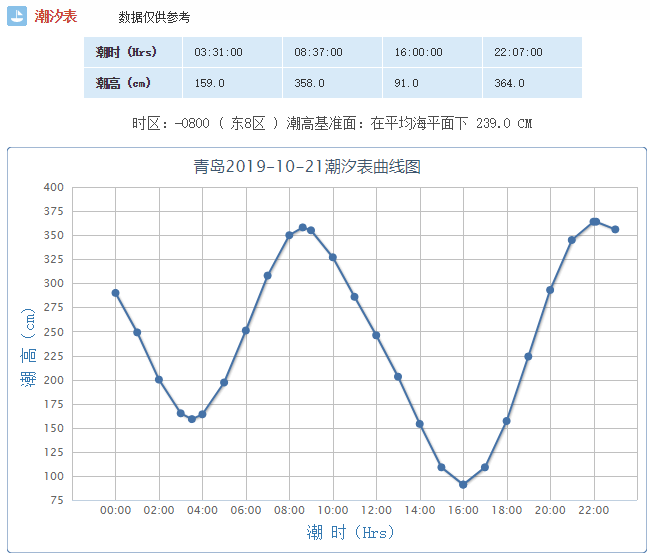Click the data point at 12:00 near 246
This screenshot has width=650, height=558.
tap(376, 335)
